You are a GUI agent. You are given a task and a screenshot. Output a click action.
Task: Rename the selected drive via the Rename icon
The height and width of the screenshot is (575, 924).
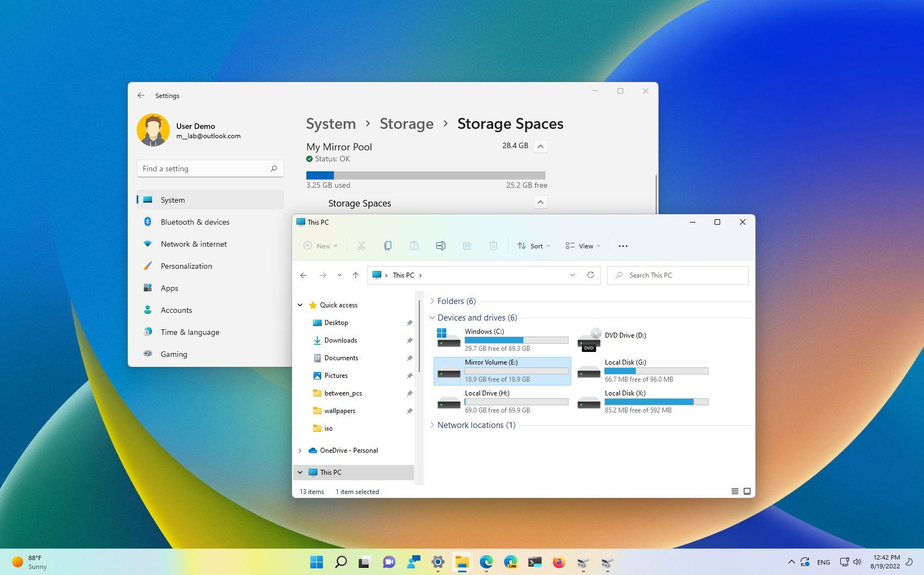[441, 246]
